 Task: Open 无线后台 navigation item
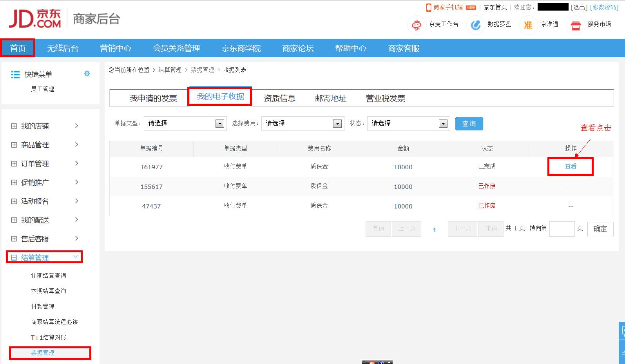click(x=63, y=48)
